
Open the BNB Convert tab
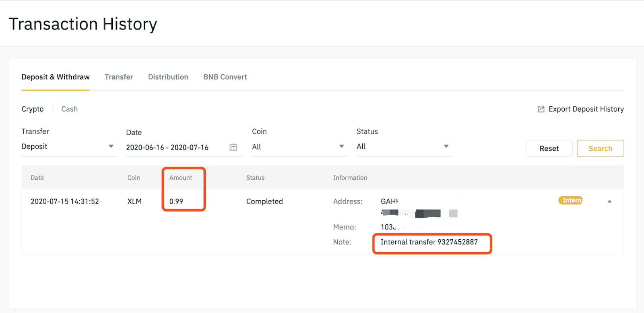pos(225,77)
